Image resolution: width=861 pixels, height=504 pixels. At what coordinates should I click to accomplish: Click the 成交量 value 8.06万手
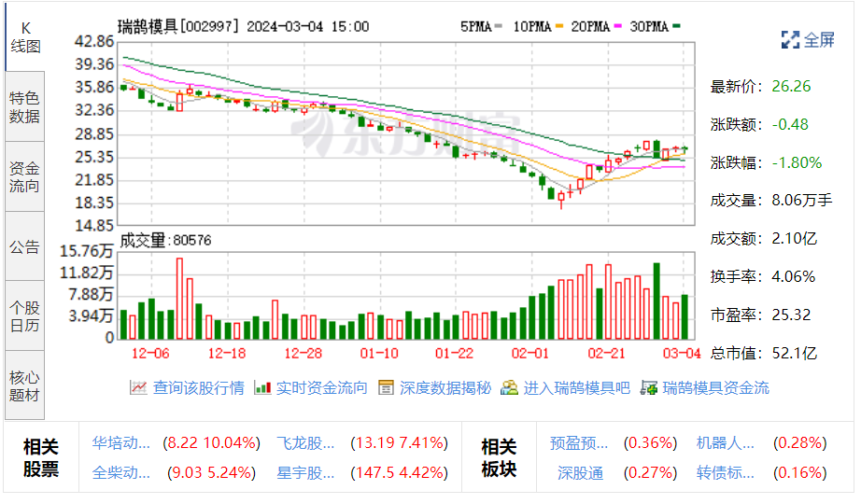pos(802,201)
